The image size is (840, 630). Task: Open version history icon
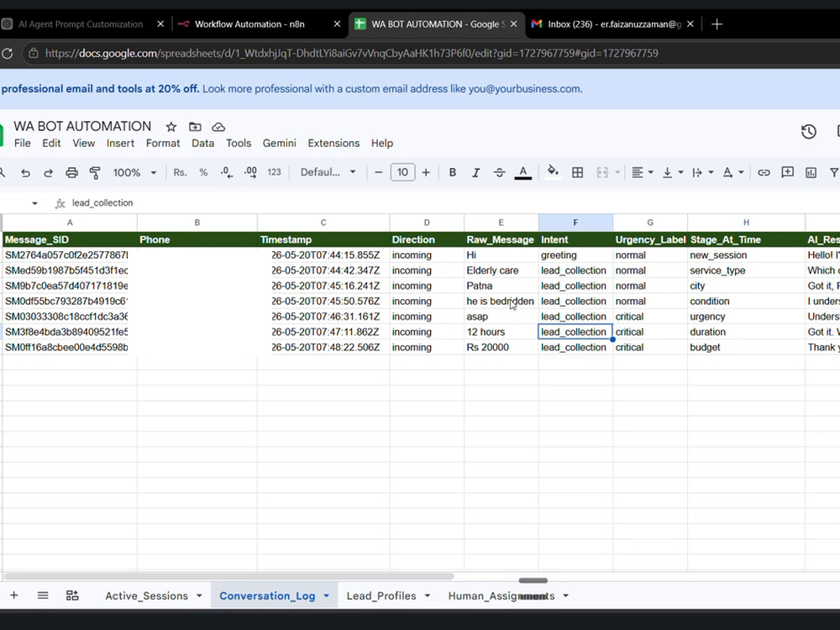click(x=808, y=132)
